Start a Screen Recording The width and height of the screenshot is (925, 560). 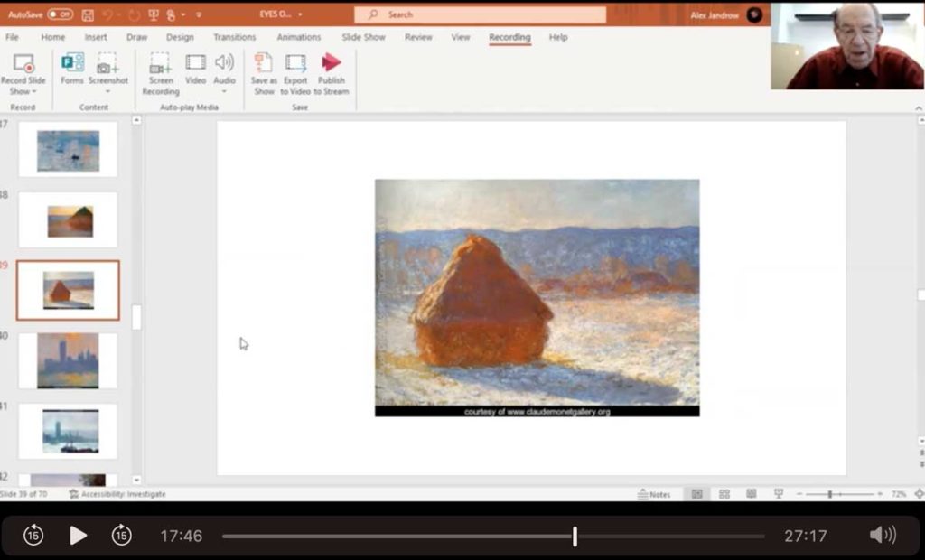tap(161, 74)
